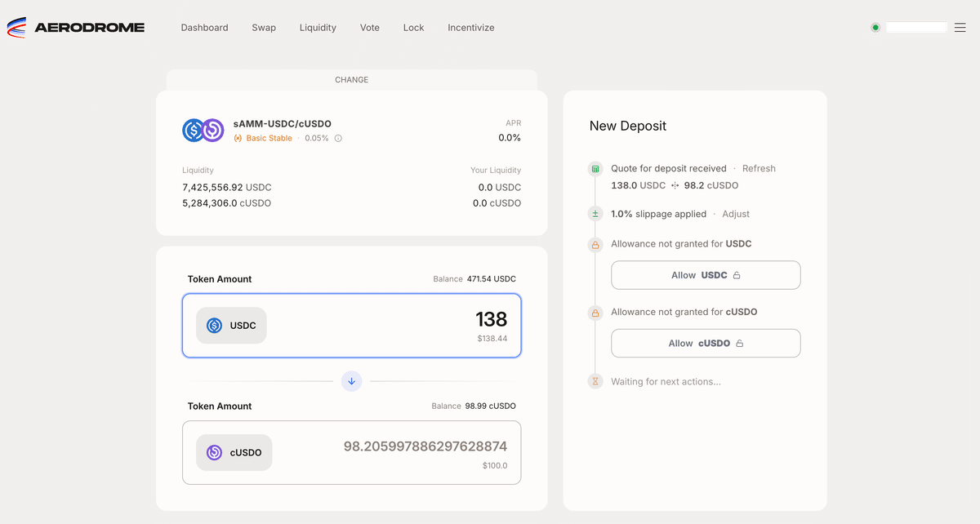Click the USDC/cUSDO paired token icons
Viewport: 980px width, 524px height.
click(203, 130)
